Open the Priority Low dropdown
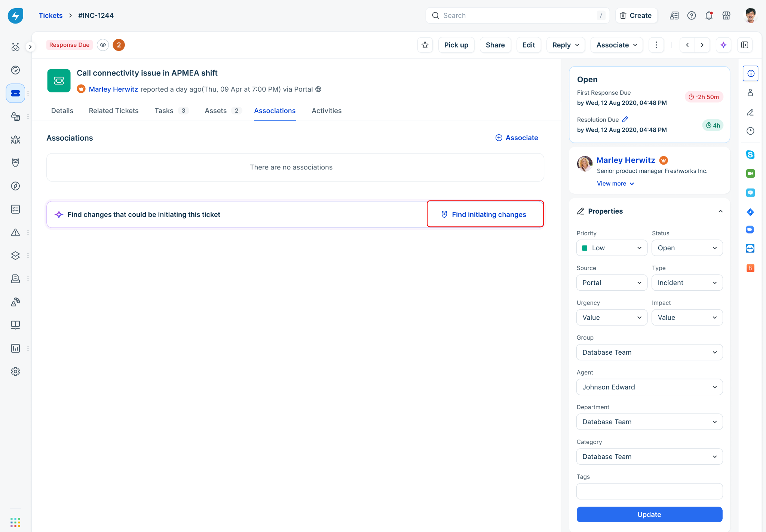The image size is (766, 532). pyautogui.click(x=612, y=248)
